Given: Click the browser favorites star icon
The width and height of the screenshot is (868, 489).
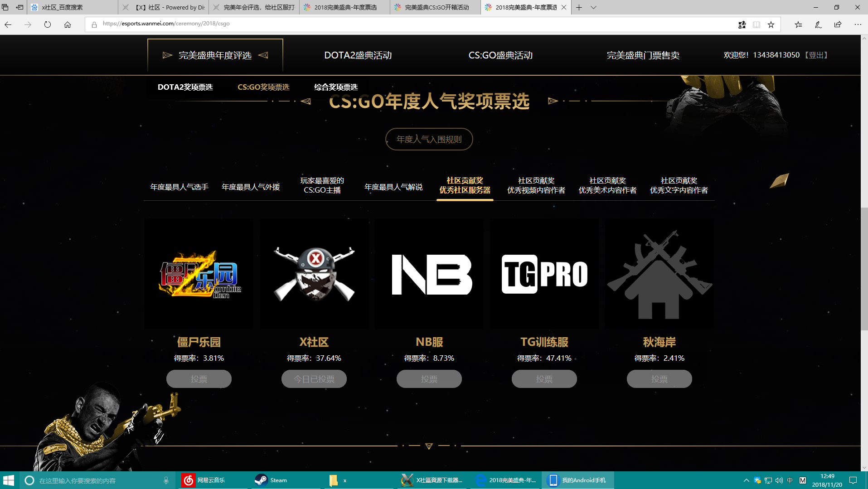Looking at the screenshot, I should pos(770,24).
